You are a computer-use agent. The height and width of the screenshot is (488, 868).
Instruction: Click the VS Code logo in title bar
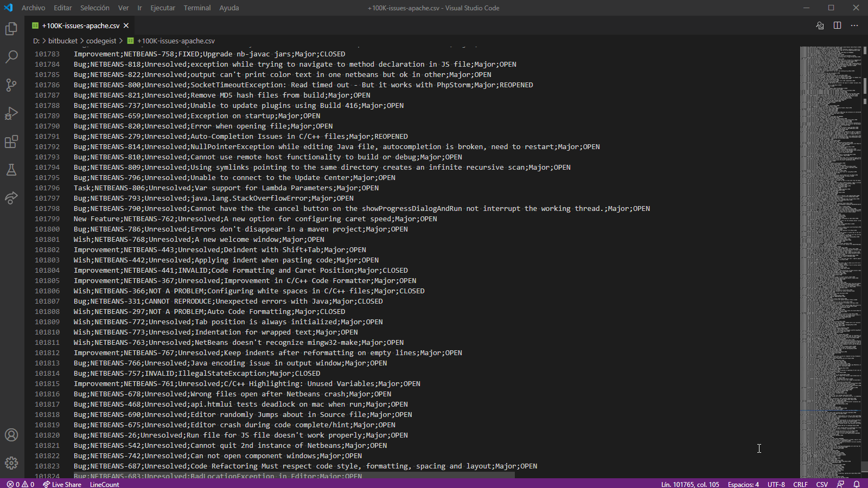[x=8, y=8]
